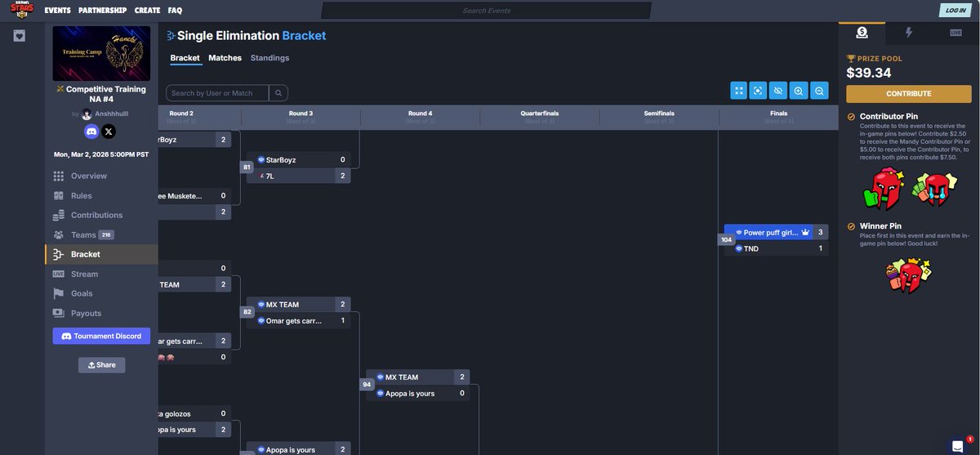Screen dimensions: 980x455
Task: Open match number 104 badge
Action: pyautogui.click(x=726, y=239)
